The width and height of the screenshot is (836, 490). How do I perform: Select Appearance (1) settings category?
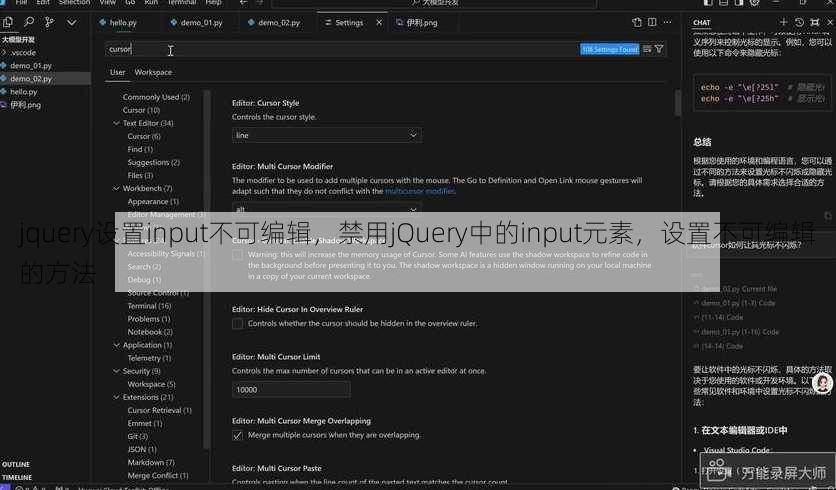coord(153,202)
